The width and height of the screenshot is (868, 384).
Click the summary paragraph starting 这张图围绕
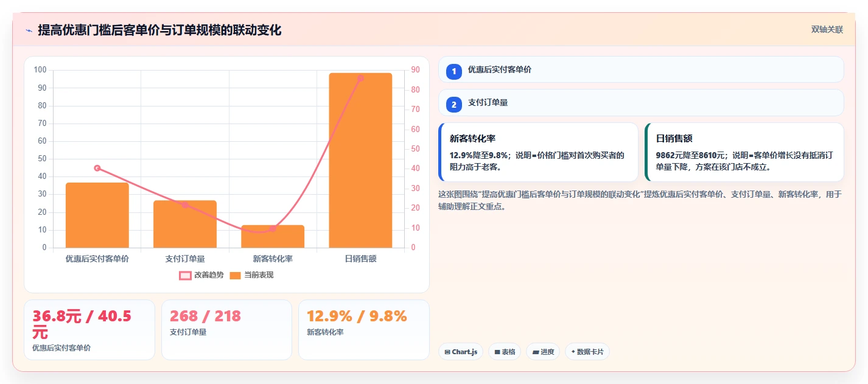coord(640,200)
